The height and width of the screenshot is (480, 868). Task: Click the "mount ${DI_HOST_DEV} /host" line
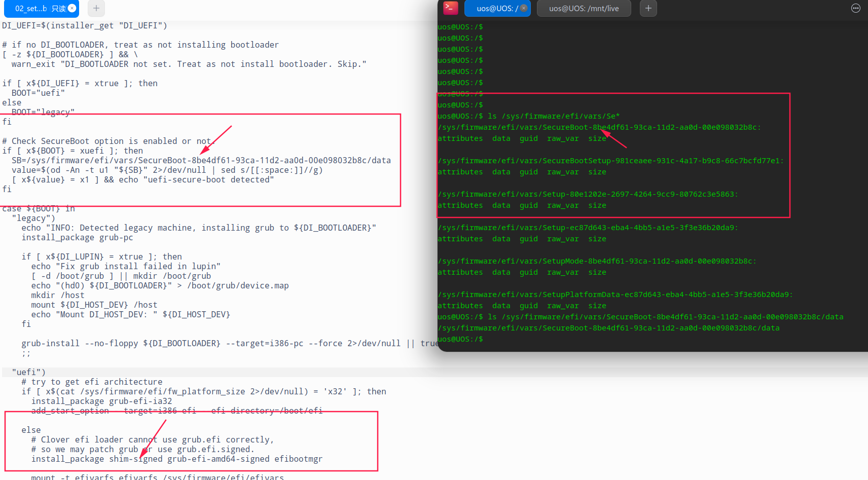click(x=94, y=305)
